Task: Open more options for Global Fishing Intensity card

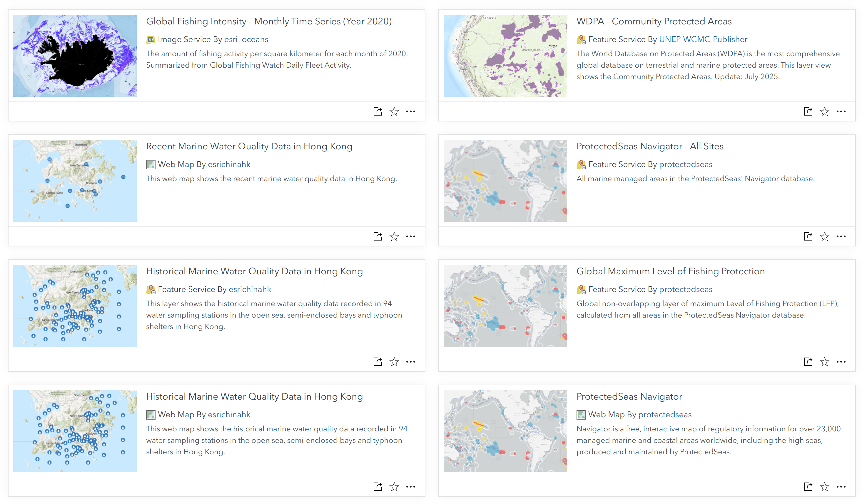Action: [x=410, y=111]
